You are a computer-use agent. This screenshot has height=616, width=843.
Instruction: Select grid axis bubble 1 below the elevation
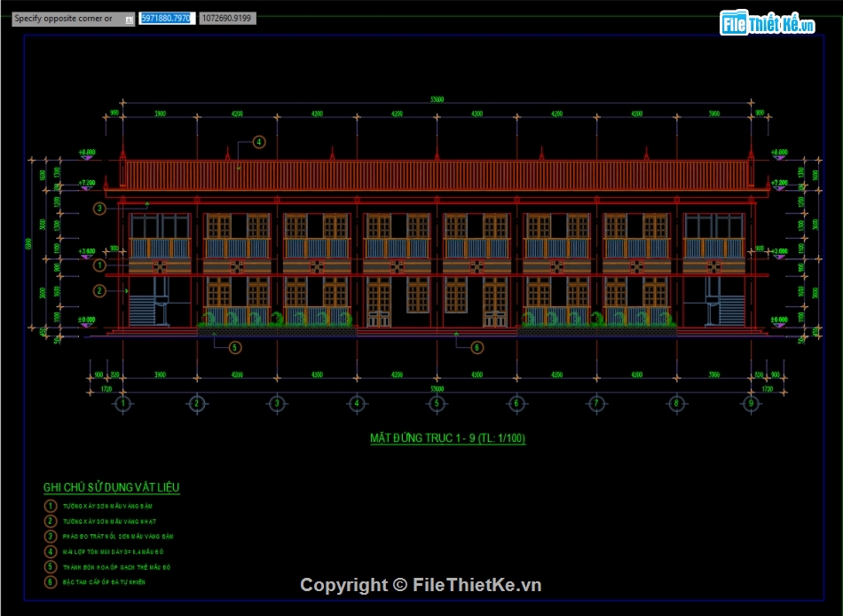[123, 403]
